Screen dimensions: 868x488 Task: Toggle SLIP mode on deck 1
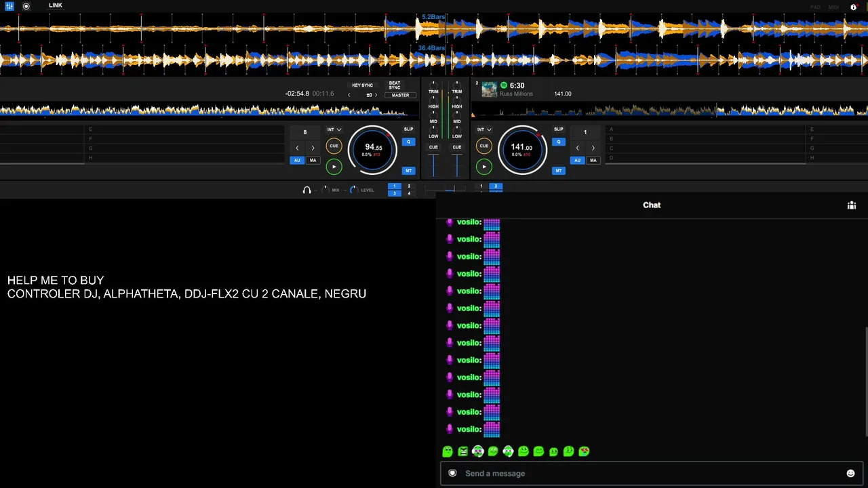coord(408,129)
